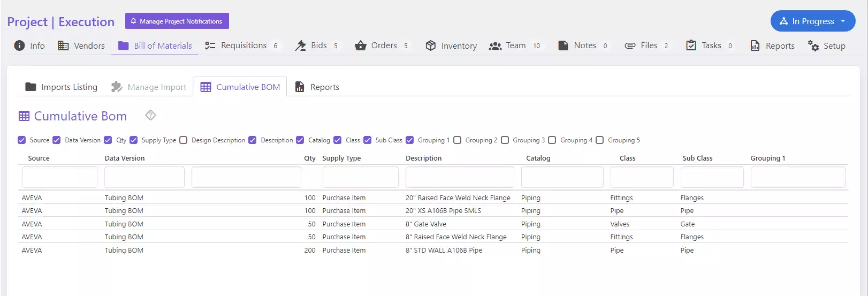The width and height of the screenshot is (868, 296).
Task: Sort by the Source column header
Action: 39,158
